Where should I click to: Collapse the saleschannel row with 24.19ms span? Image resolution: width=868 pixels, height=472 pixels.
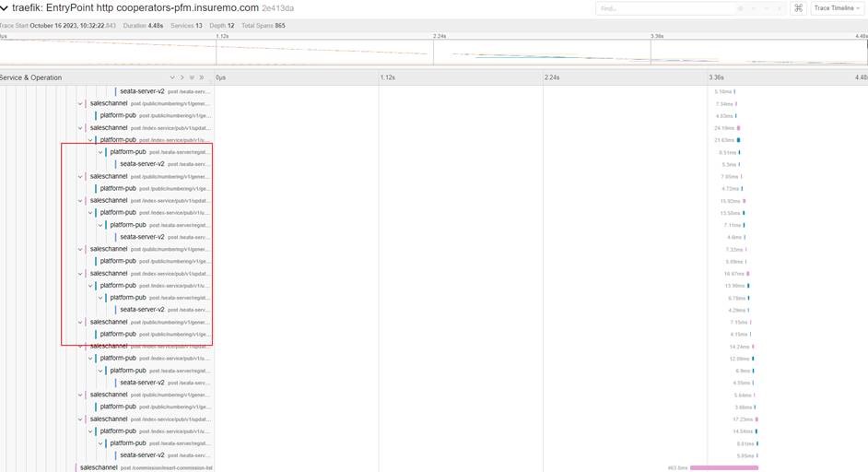[80, 128]
